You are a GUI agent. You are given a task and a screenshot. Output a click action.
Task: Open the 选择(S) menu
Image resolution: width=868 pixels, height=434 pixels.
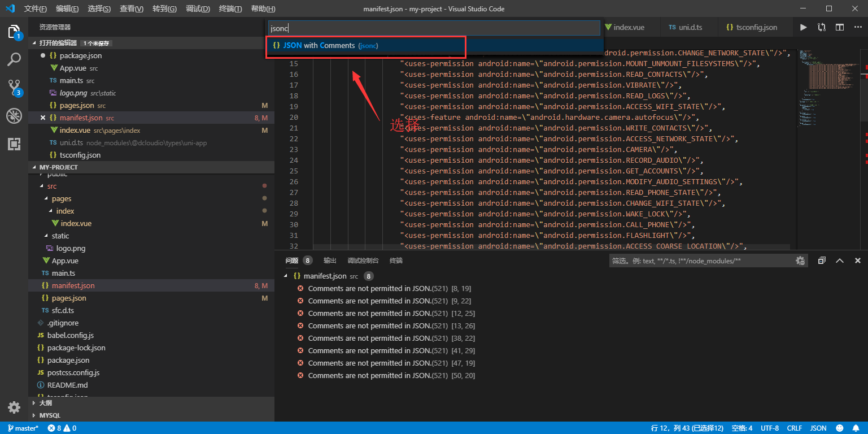click(x=99, y=9)
